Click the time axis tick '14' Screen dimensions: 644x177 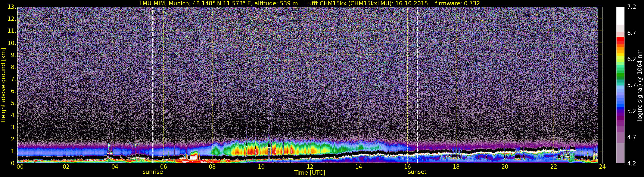point(358,167)
